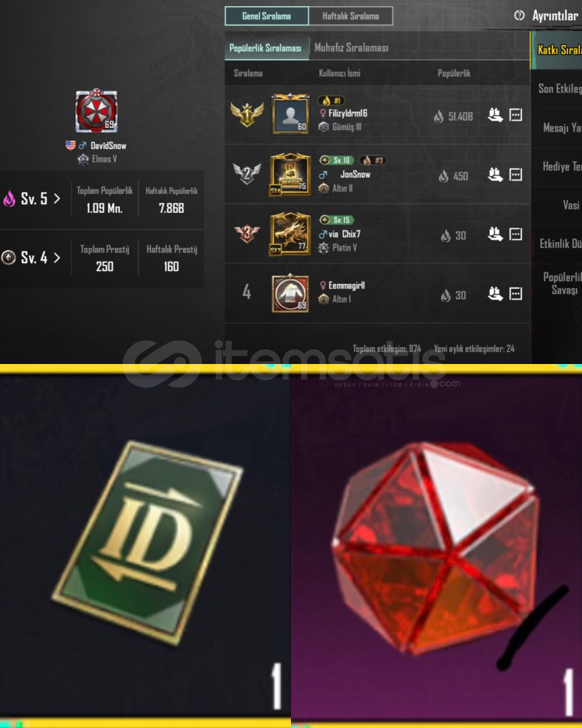
Task: Select the red crystal gem item
Action: (437, 548)
